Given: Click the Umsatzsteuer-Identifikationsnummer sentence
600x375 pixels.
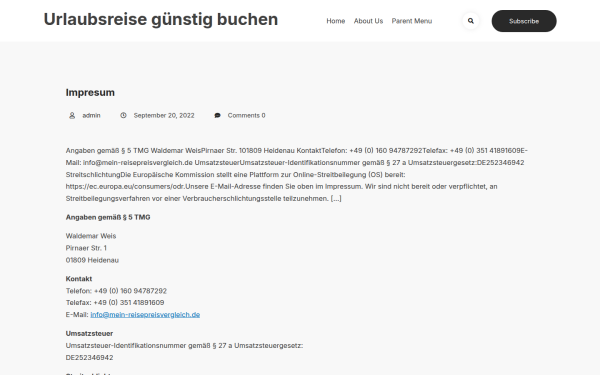Looking at the screenshot, I should (184, 346).
